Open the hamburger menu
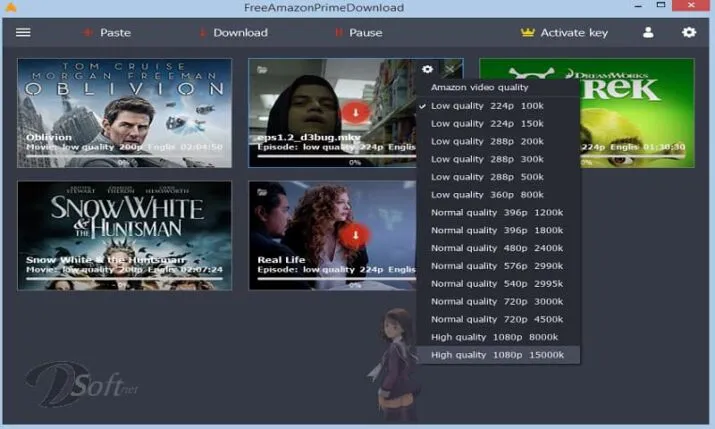The height and width of the screenshot is (429, 715). coord(23,32)
